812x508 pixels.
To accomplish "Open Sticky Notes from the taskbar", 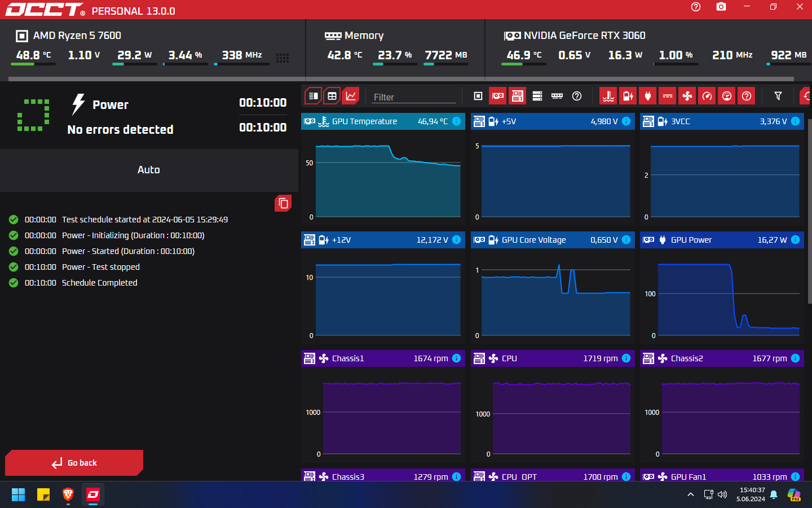I will coord(43,495).
